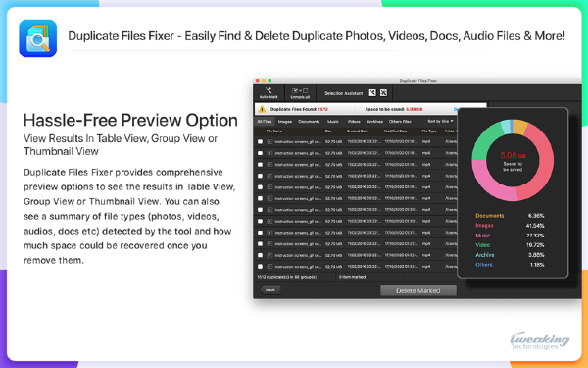Click the yellow Documents segment of the donut chart

pos(519,128)
